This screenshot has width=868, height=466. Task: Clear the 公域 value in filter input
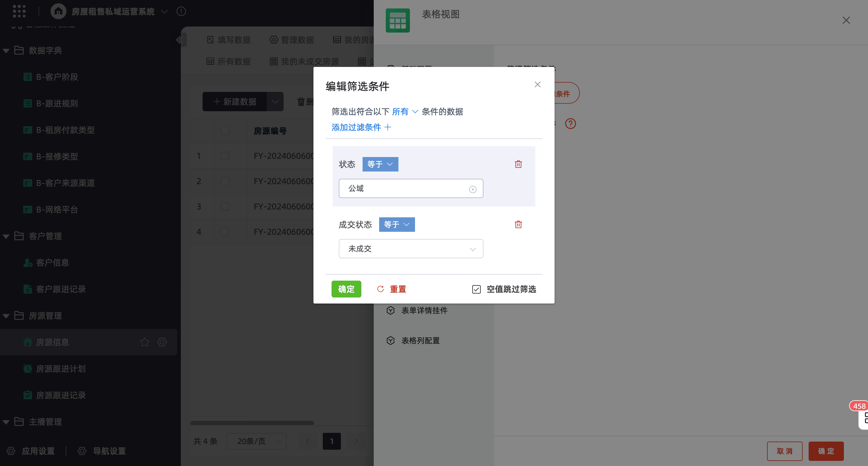pos(472,189)
